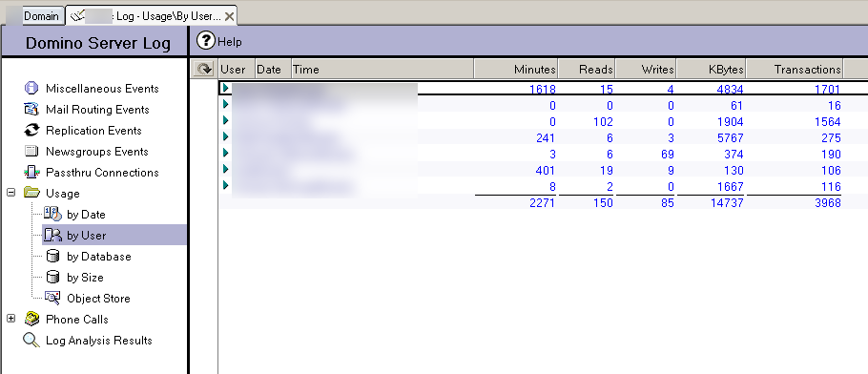Click the by Size cylinder icon
This screenshot has height=374, width=868.
point(53,277)
